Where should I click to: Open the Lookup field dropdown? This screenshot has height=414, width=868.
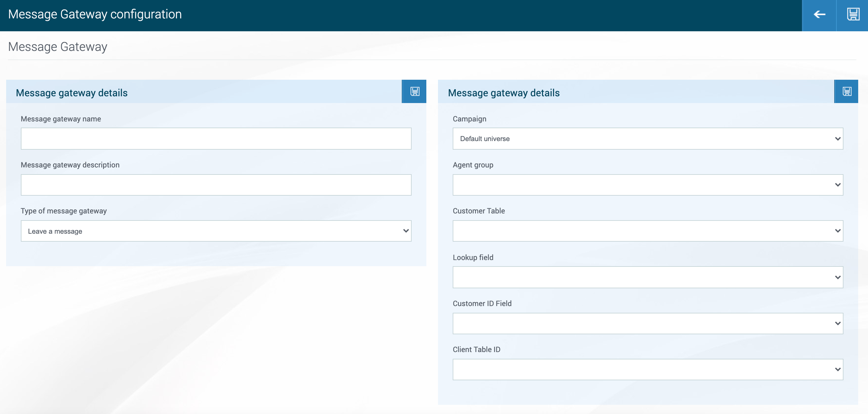(x=648, y=277)
